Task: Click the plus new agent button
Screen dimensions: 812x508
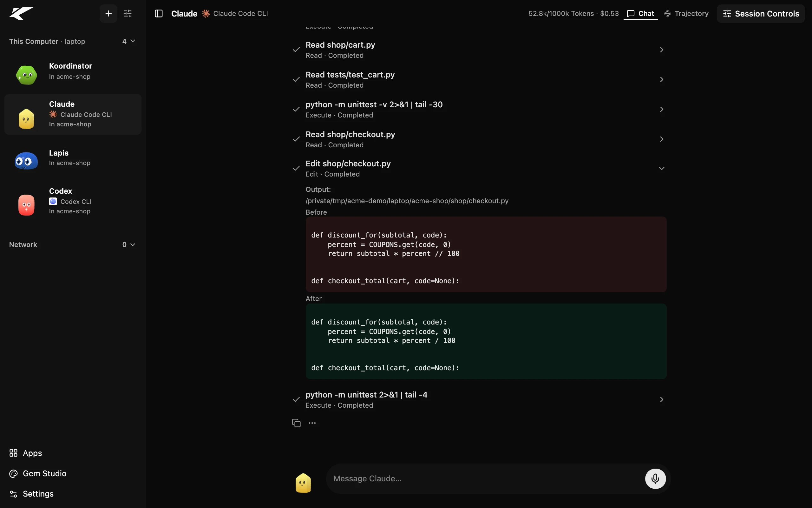Action: click(108, 13)
